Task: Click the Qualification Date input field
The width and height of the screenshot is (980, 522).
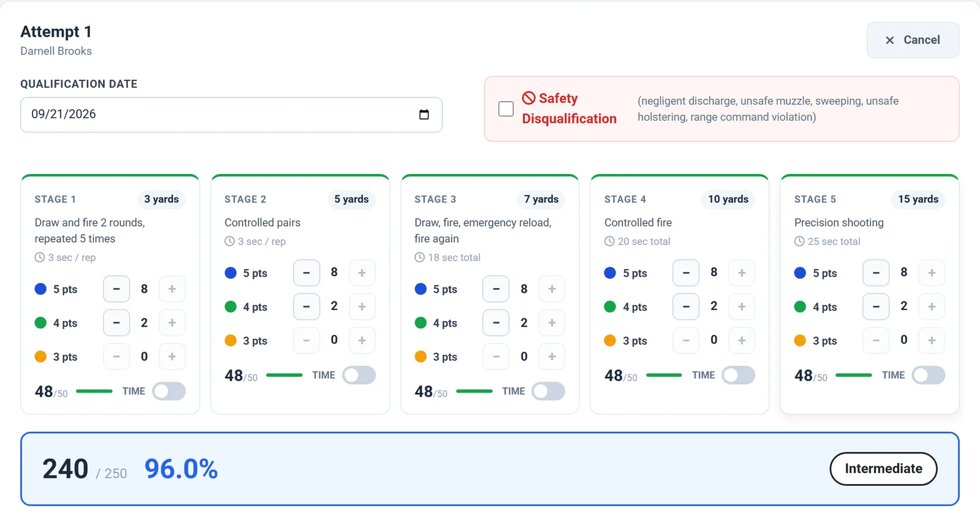Action: point(232,115)
